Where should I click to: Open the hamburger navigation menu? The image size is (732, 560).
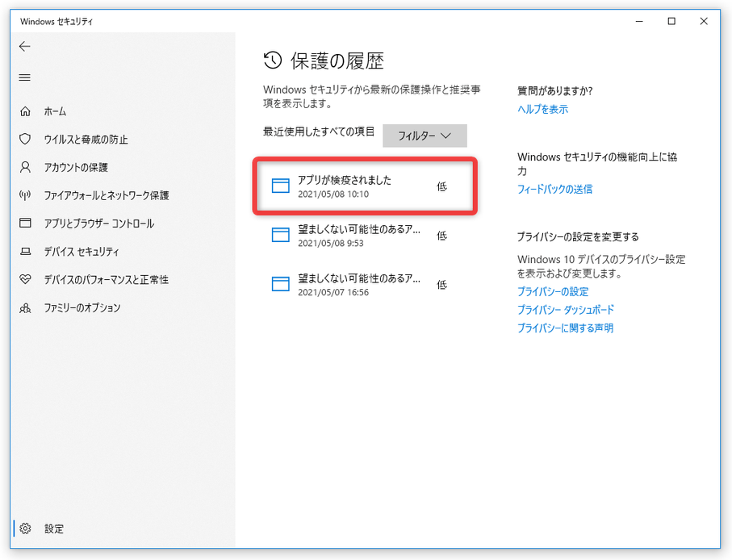tap(25, 77)
